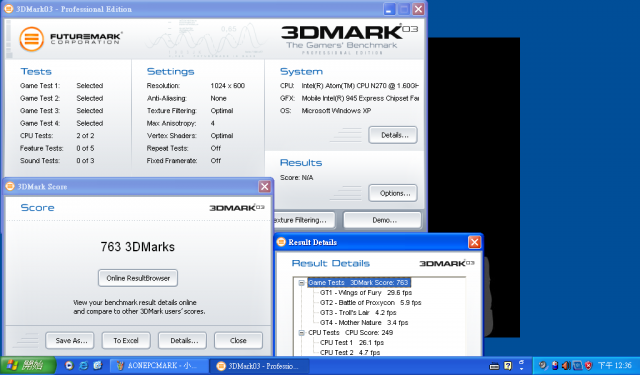
Task: Export score with To Excel button
Action: coord(126,340)
